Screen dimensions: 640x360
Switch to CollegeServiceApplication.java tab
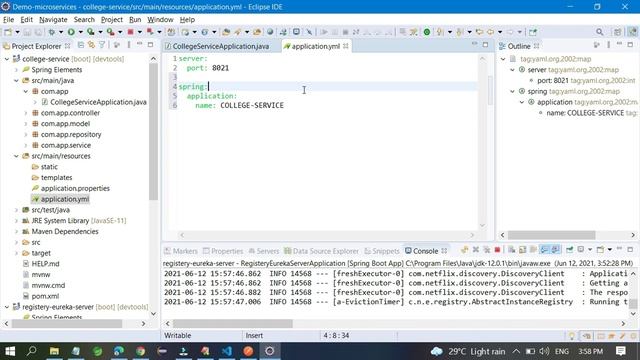[220, 46]
